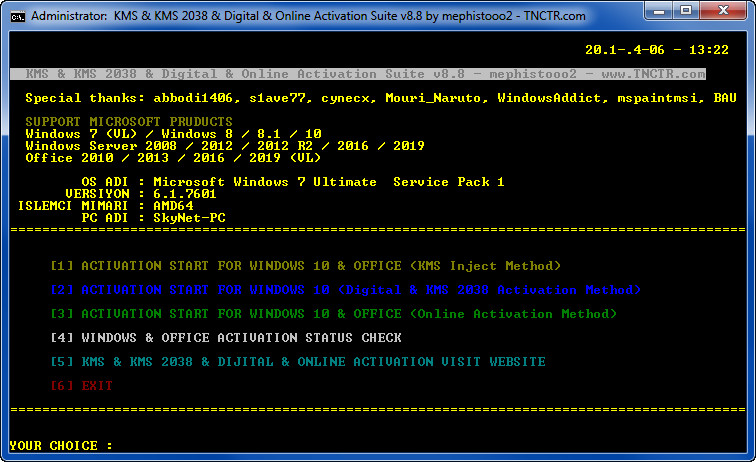
Task: Click the VERSIYON 6.1.7601 line
Action: [141, 194]
